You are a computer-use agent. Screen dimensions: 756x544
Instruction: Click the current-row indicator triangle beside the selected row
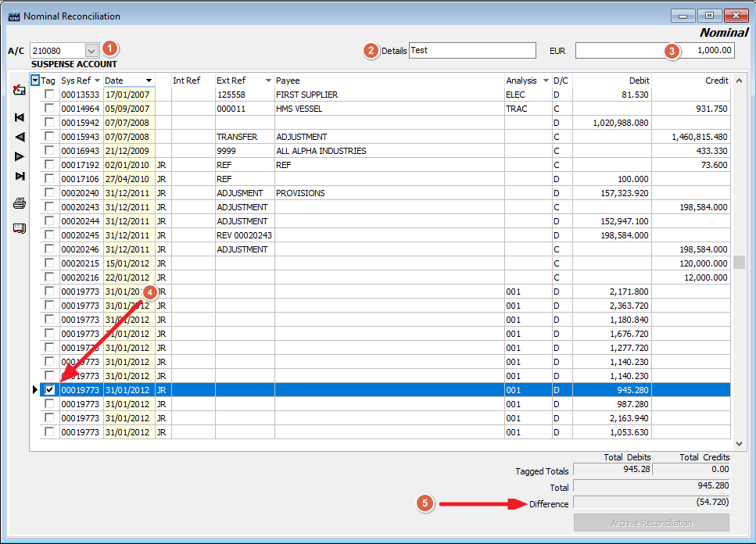(34, 389)
